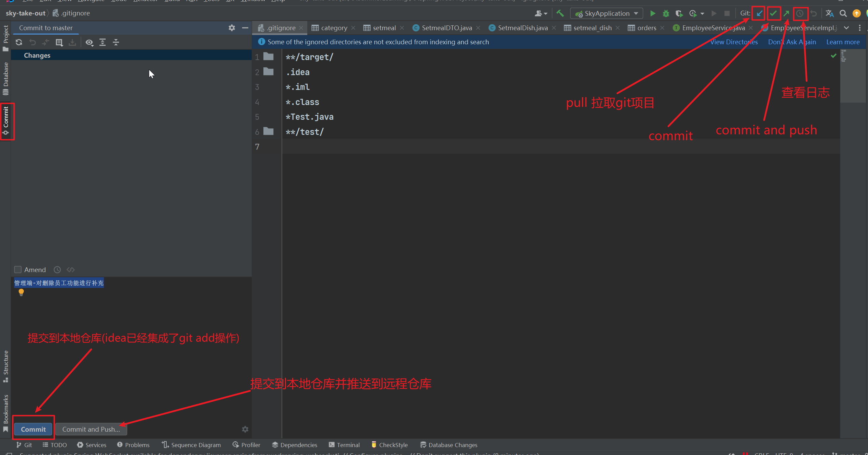The height and width of the screenshot is (455, 868).
Task: Click the Commit and Push button
Action: (91, 429)
